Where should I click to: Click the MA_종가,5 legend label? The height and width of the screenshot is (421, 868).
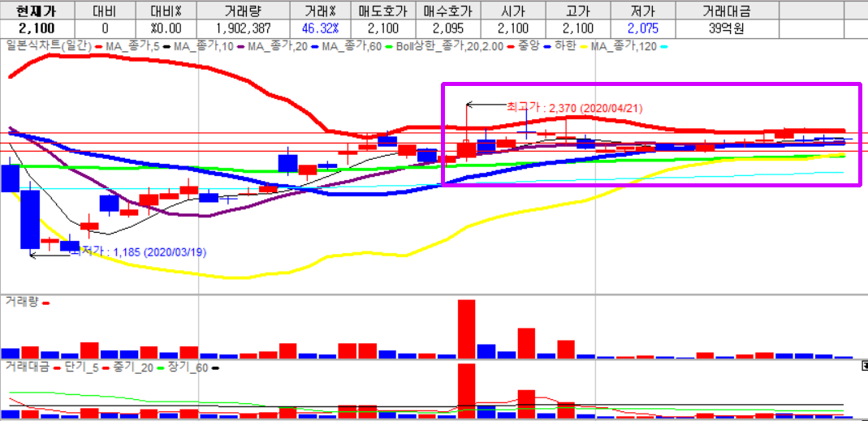coord(133,46)
